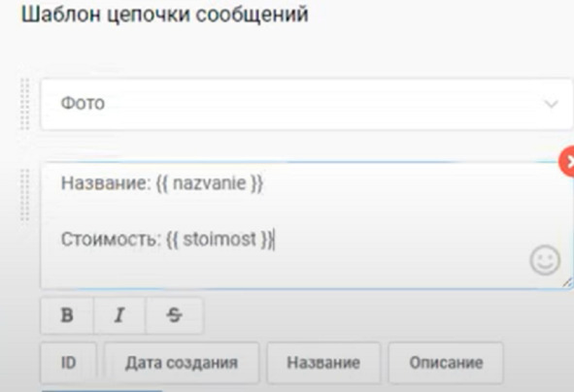Image resolution: width=574 pixels, height=392 pixels.
Task: Place cursor in the {{ stoimost }} placeholder
Action: click(219, 240)
